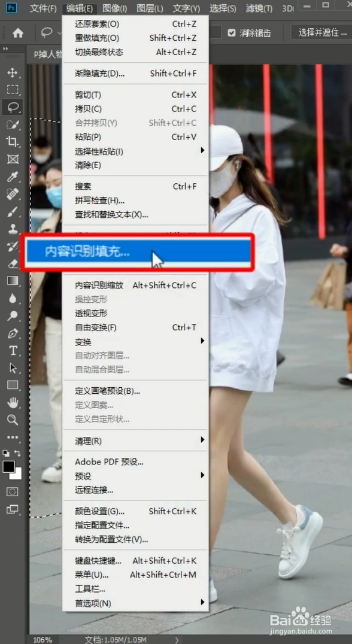The image size is (352, 644).
Task: Select the Pen tool
Action: point(13,333)
